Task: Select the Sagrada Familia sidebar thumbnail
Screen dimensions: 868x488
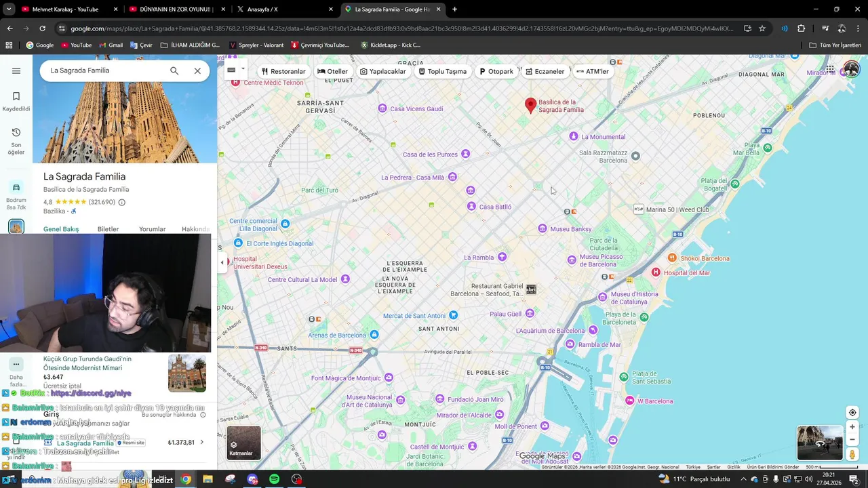Action: click(16, 226)
